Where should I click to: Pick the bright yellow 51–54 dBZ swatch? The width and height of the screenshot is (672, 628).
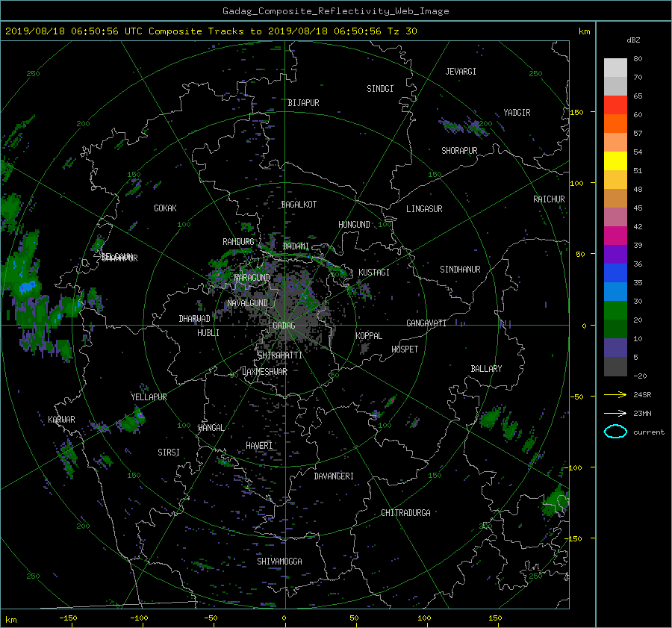point(615,161)
